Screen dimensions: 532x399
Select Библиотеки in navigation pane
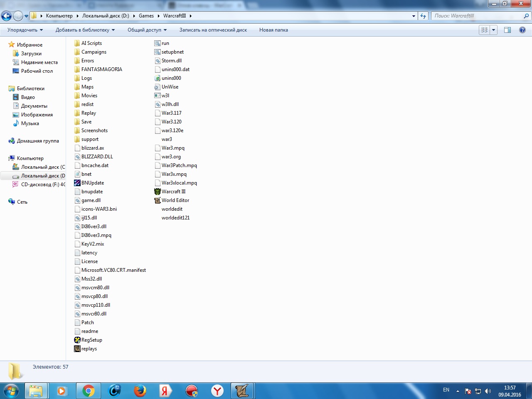(30, 89)
